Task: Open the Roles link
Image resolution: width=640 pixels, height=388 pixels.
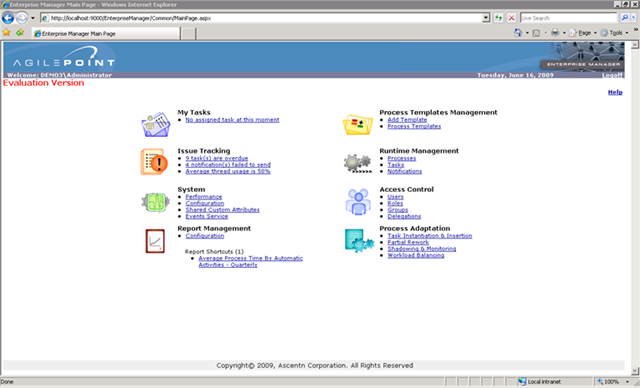Action: coord(395,203)
